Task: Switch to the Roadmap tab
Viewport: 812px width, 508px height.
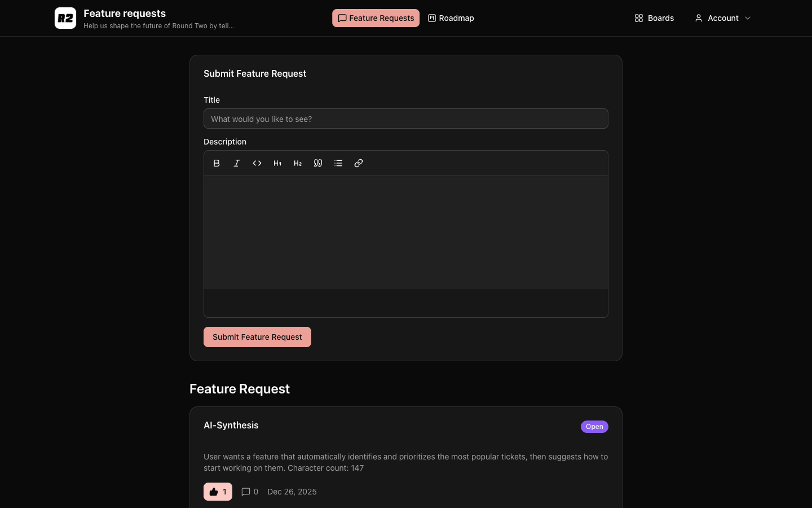Action: (x=451, y=18)
